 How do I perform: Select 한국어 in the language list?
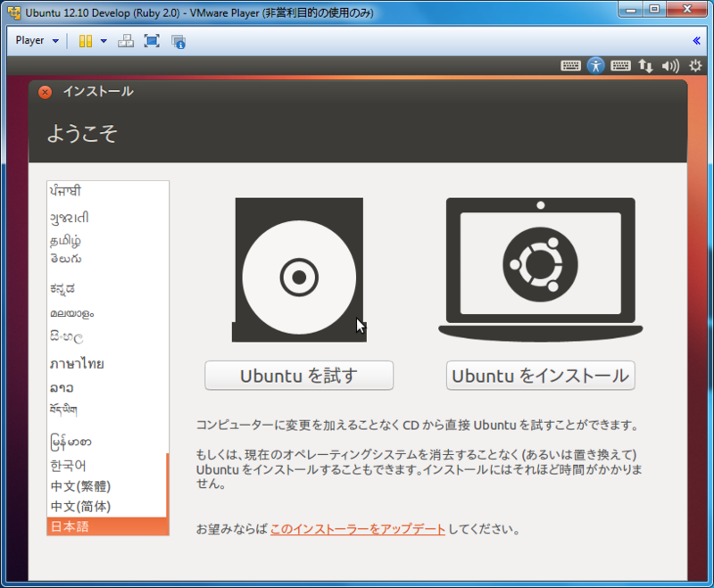[106, 466]
